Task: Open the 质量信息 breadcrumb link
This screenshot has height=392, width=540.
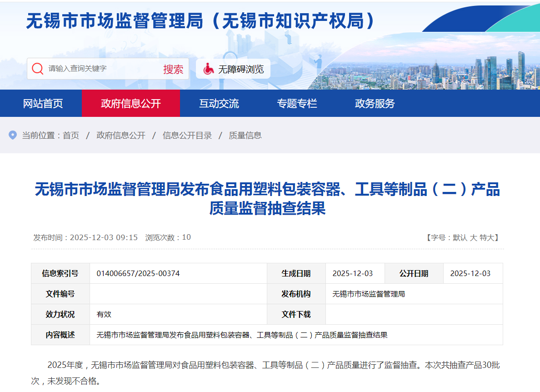Action: tap(245, 136)
